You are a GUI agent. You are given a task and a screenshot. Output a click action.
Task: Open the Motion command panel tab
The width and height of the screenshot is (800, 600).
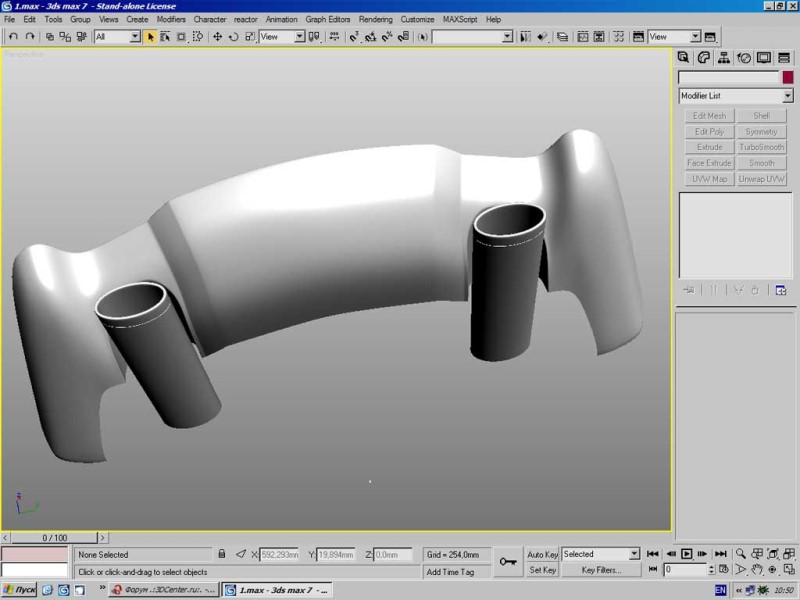744,58
